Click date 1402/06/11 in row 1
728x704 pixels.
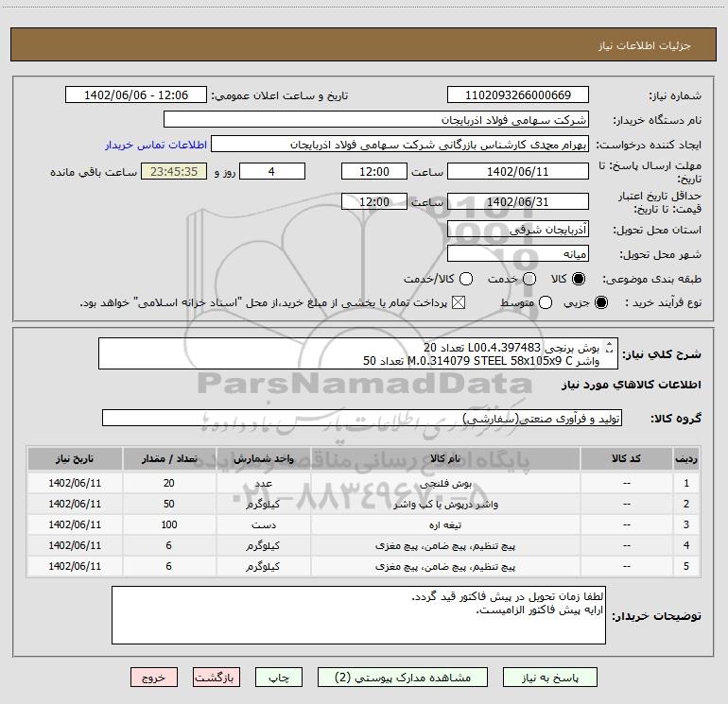75,483
